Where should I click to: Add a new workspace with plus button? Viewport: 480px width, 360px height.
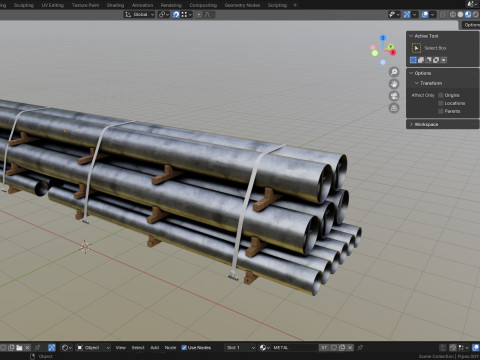click(295, 5)
